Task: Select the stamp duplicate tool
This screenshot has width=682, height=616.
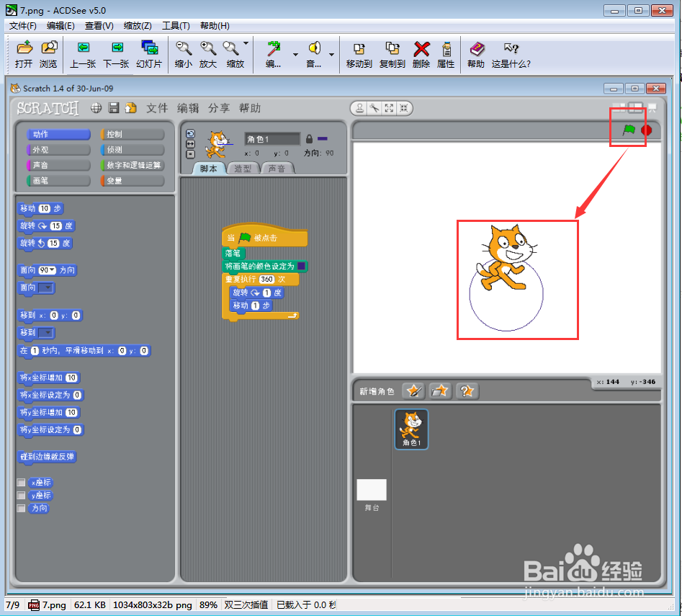Action: pos(359,108)
